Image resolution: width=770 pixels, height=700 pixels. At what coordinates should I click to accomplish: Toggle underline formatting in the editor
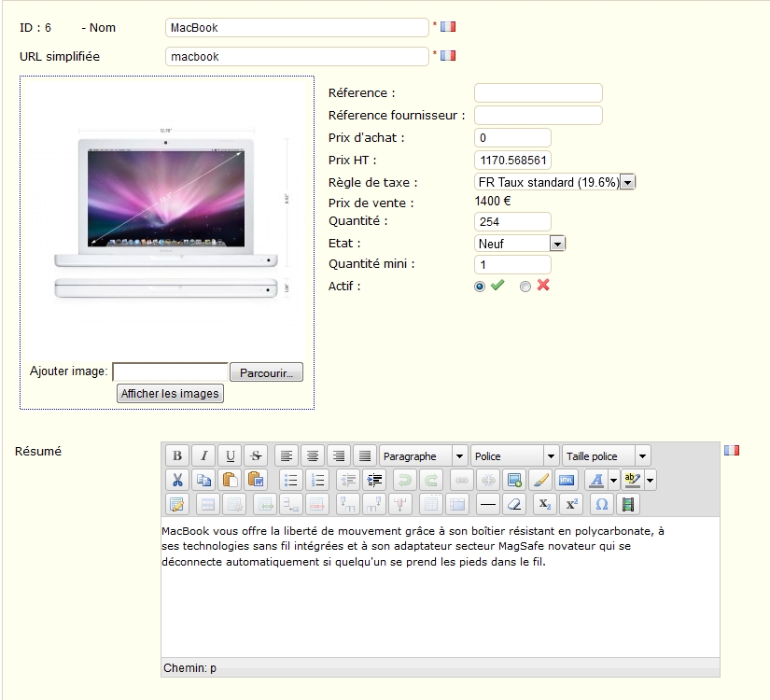[230, 455]
